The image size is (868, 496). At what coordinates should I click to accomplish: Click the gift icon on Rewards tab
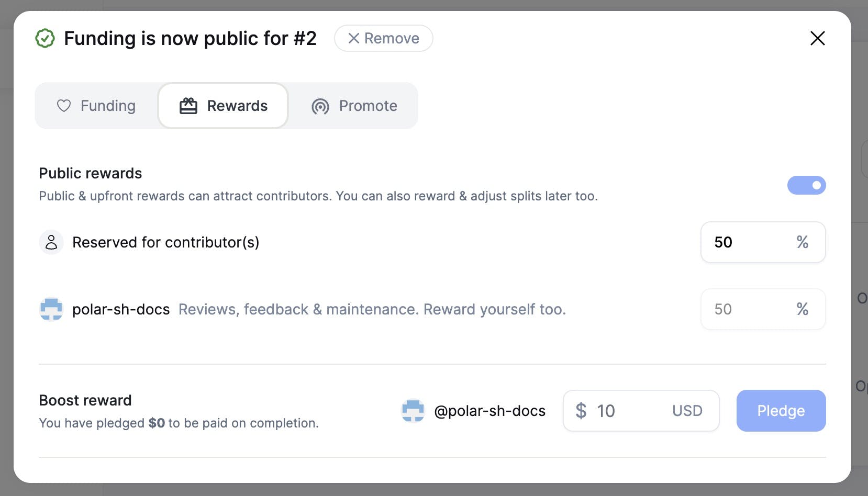(x=188, y=106)
